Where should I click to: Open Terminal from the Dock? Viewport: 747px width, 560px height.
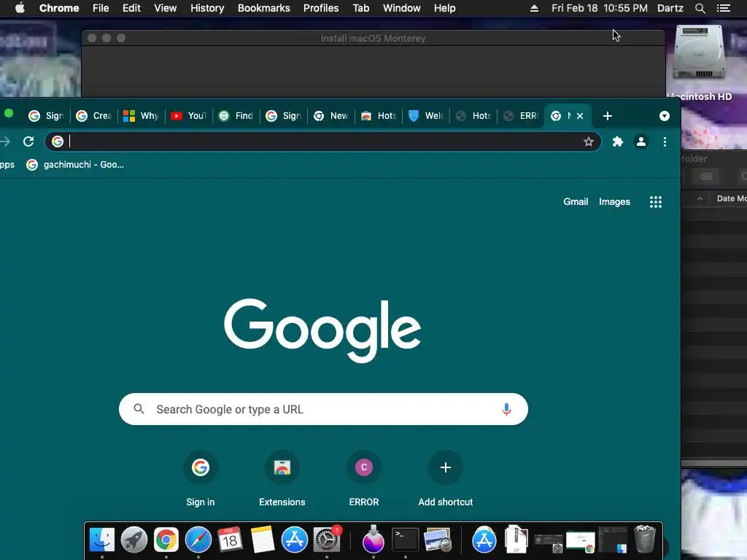[405, 540]
